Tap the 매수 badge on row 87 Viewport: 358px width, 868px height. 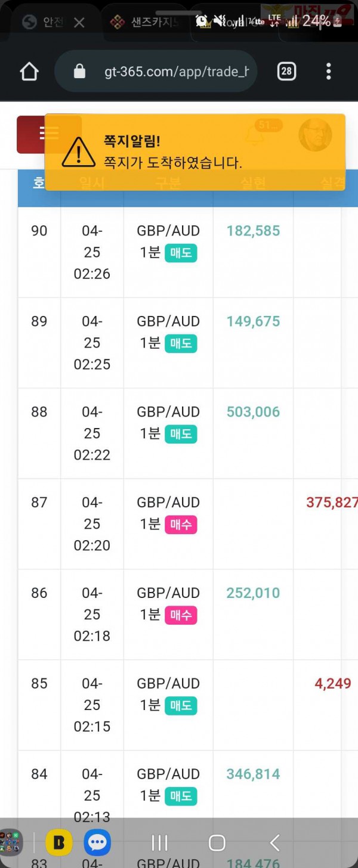[x=181, y=525]
